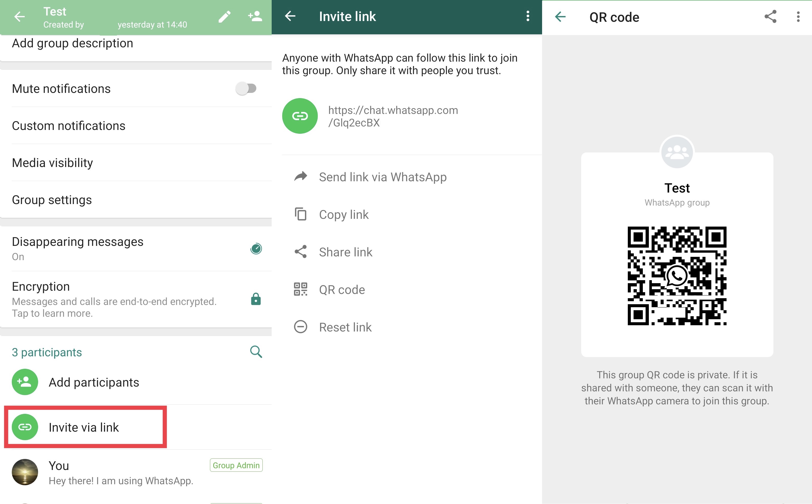Expand three-dot menu on invite link screen
812x504 pixels.
pos(528,16)
